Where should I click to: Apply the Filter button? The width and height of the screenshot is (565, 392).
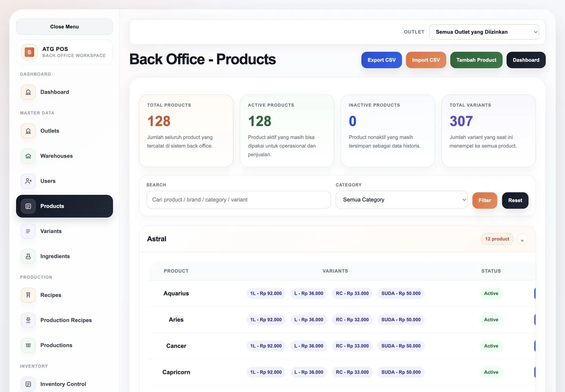(485, 200)
